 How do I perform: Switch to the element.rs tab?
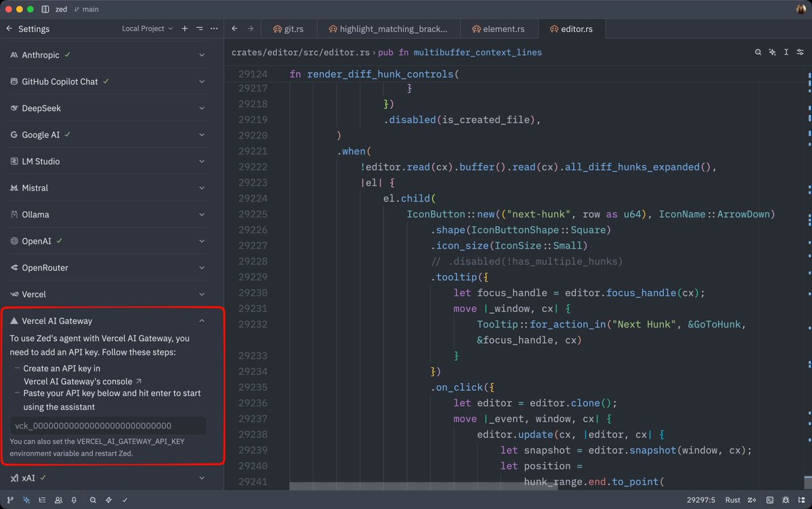pyautogui.click(x=498, y=29)
